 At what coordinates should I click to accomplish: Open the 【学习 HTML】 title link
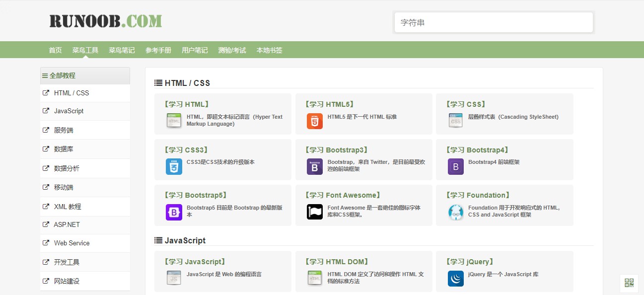point(186,104)
